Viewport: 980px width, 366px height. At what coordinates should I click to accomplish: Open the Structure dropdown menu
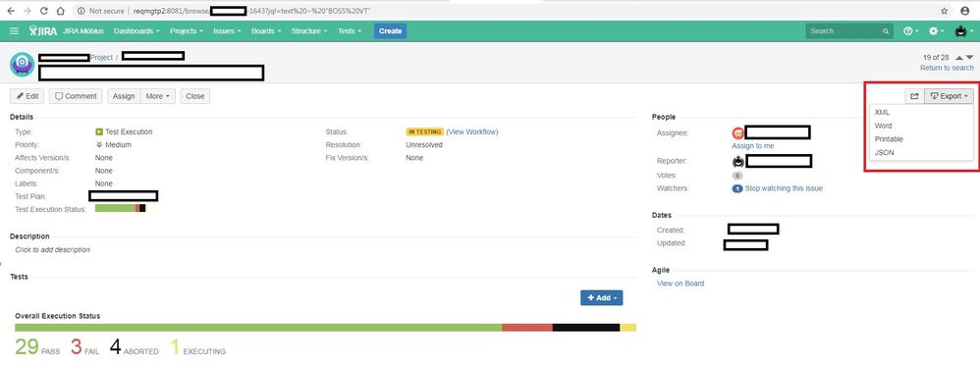point(308,30)
